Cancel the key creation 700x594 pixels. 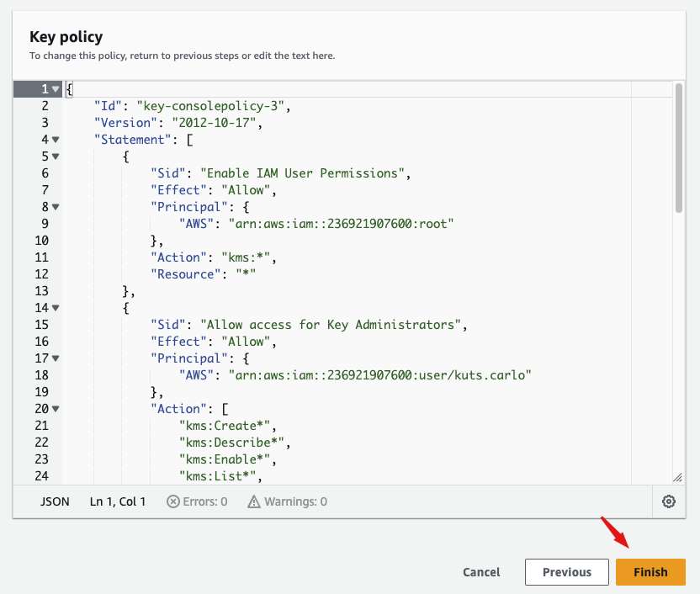[481, 572]
